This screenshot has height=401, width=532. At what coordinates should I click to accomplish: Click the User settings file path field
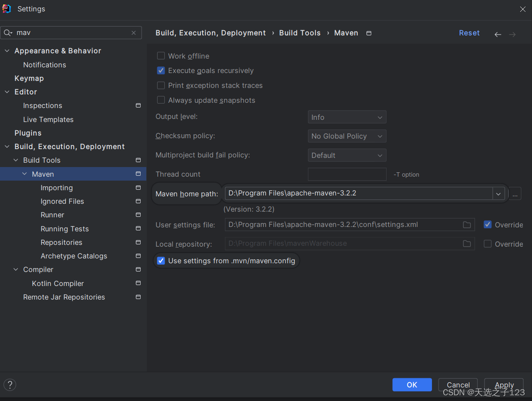coord(350,225)
